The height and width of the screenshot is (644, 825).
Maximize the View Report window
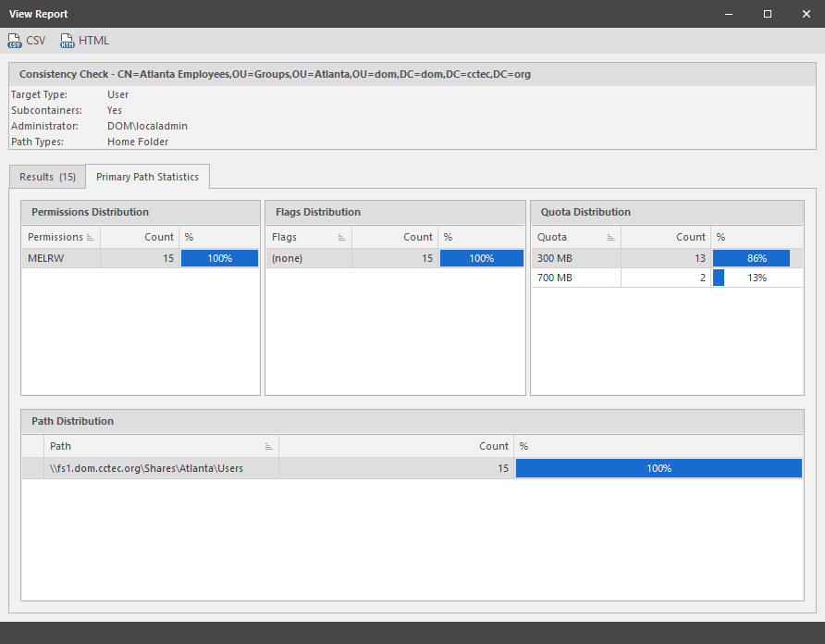[768, 14]
